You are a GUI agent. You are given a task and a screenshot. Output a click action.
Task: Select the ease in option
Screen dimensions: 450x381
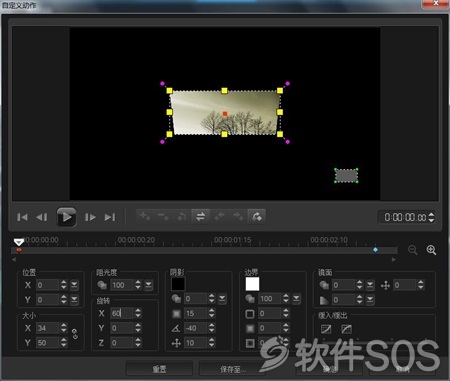point(326,329)
